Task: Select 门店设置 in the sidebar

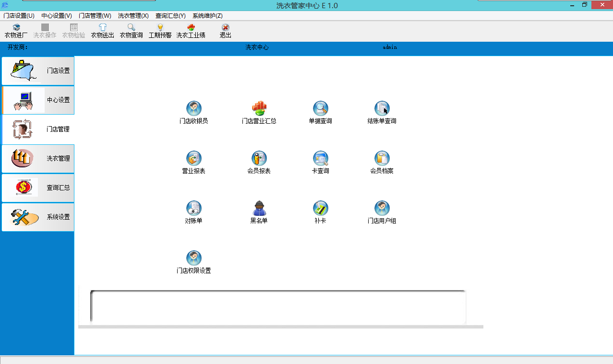Action: coord(38,71)
